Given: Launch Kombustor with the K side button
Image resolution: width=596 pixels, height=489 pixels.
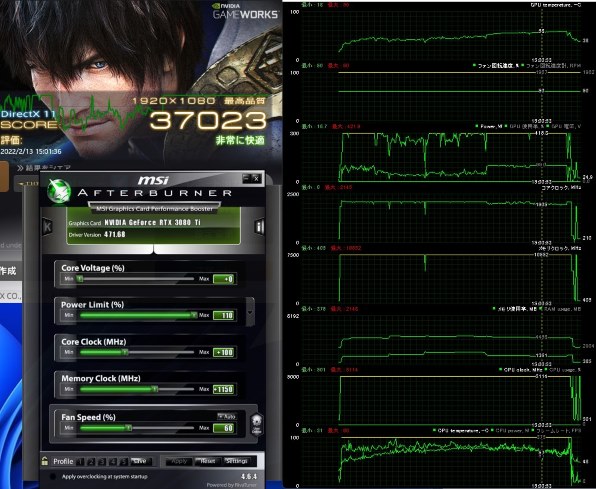Looking at the screenshot, I should coord(47,227).
